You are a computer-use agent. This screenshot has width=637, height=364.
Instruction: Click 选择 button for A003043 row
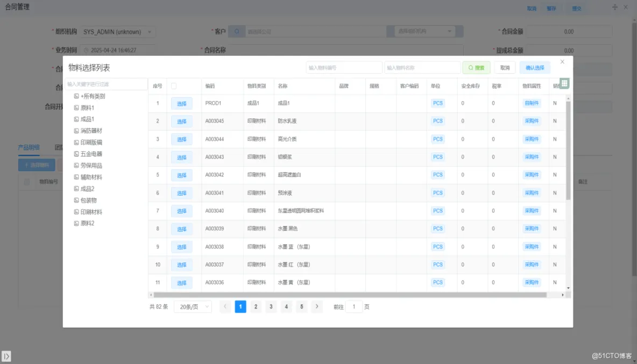click(x=182, y=158)
